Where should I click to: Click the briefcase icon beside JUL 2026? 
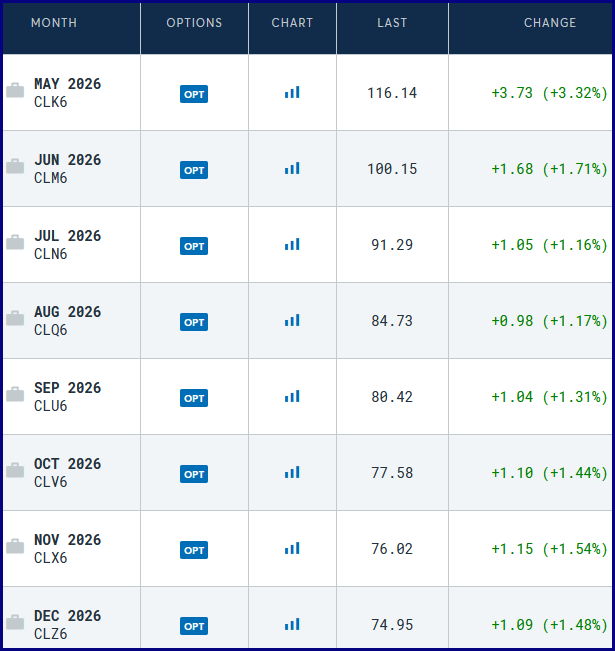click(15, 243)
